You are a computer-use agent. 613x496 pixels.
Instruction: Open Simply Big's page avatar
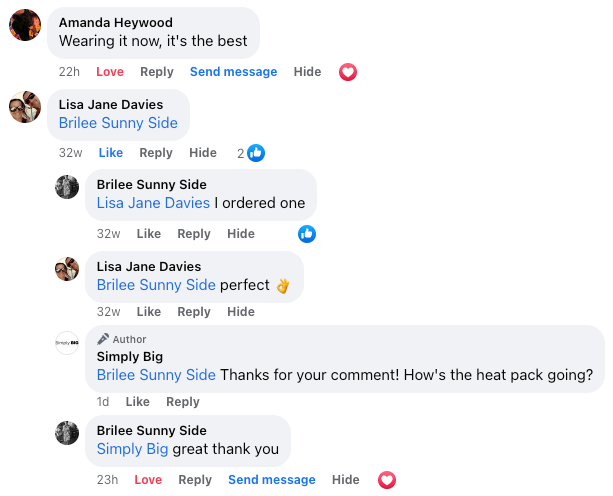click(x=67, y=343)
